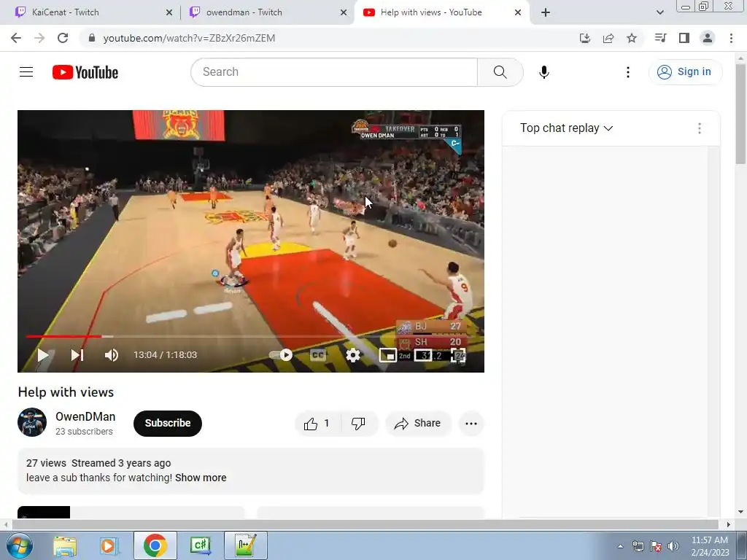Focus the YouTube search field
The image size is (747, 560).
(334, 72)
